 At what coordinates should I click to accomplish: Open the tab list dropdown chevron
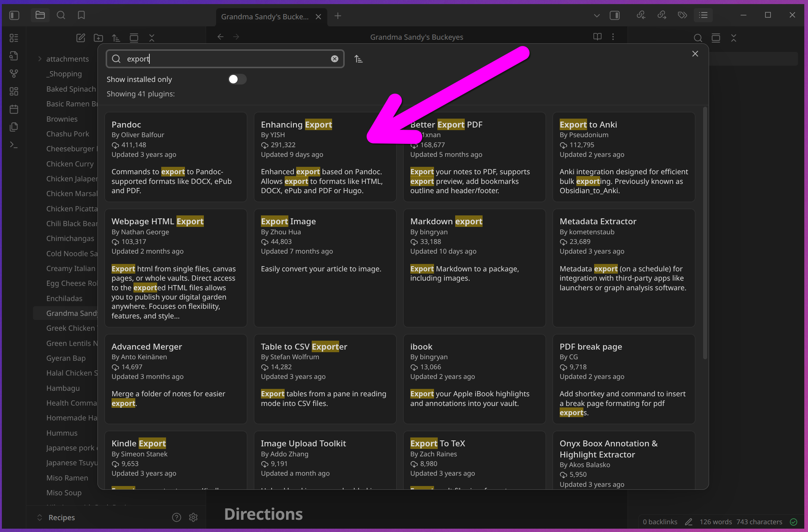[596, 16]
